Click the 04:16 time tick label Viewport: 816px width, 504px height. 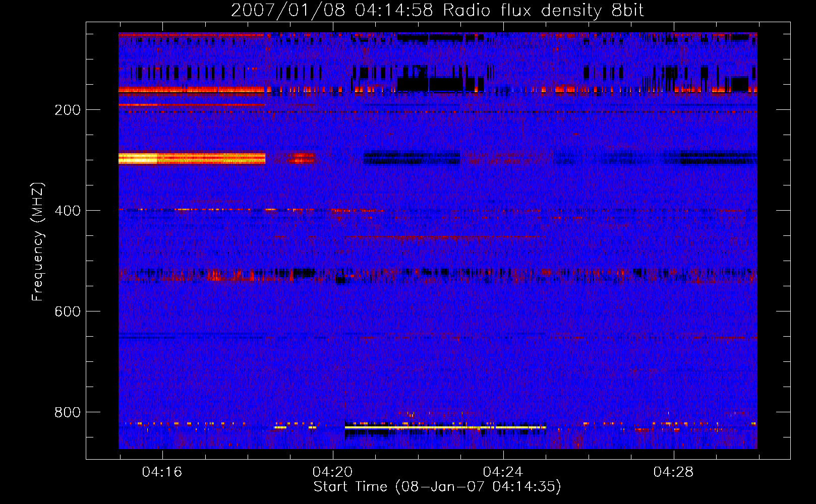pos(162,472)
